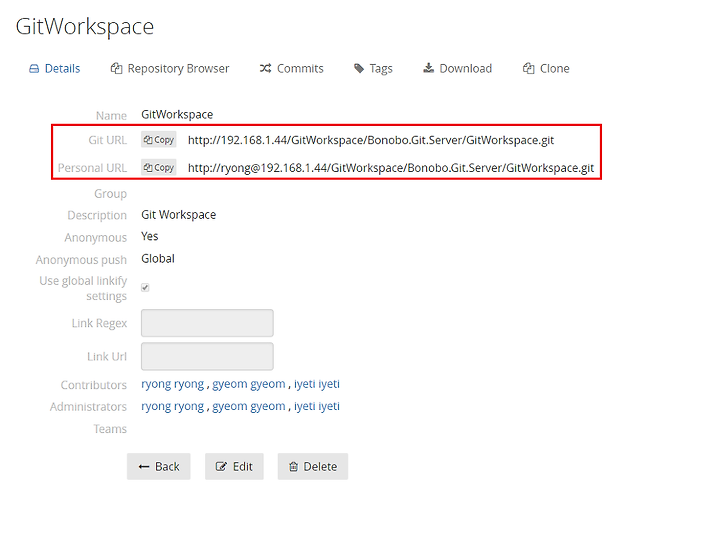Select the Clone tab
This screenshot has height=543, width=720.
click(x=546, y=69)
